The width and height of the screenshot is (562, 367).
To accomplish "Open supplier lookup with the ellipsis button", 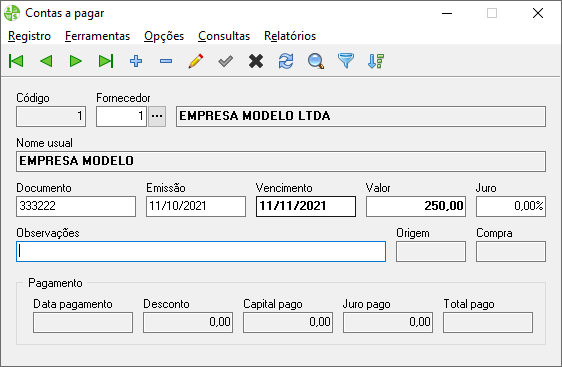I will (x=157, y=116).
